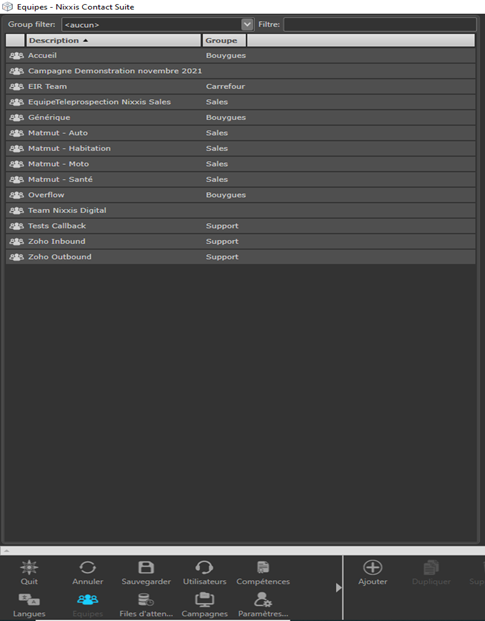Expand toolbar with the right arrow
The image size is (485, 621).
338,588
